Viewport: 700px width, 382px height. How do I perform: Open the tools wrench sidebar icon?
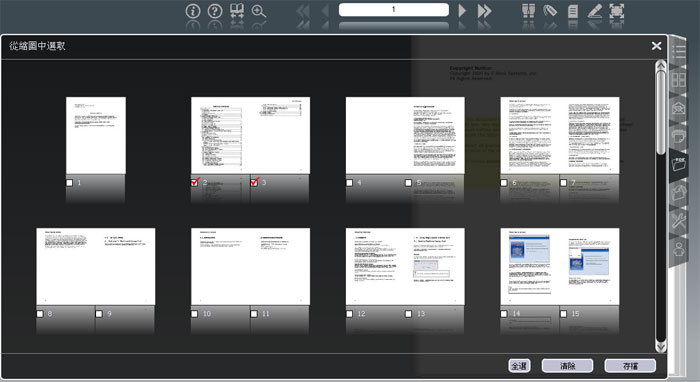click(679, 220)
